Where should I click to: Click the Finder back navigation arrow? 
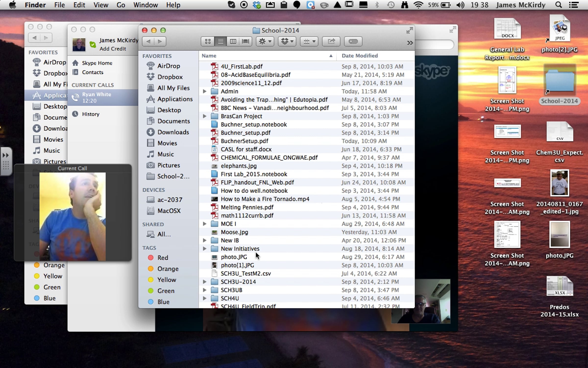click(148, 41)
